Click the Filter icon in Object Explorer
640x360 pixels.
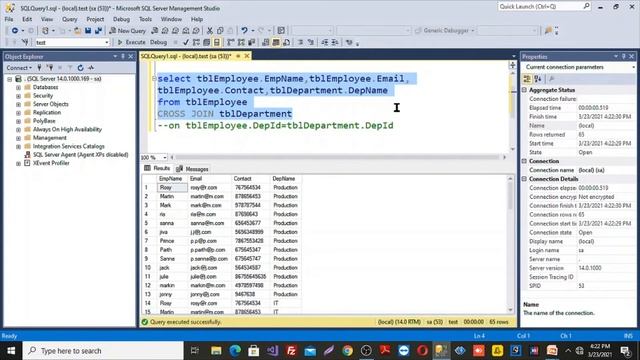[x=70, y=68]
